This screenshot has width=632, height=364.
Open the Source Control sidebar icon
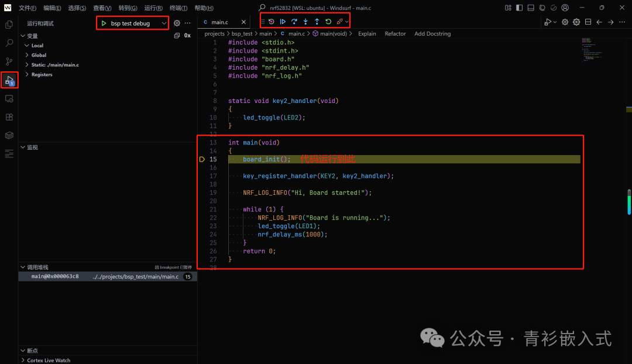(x=8, y=61)
